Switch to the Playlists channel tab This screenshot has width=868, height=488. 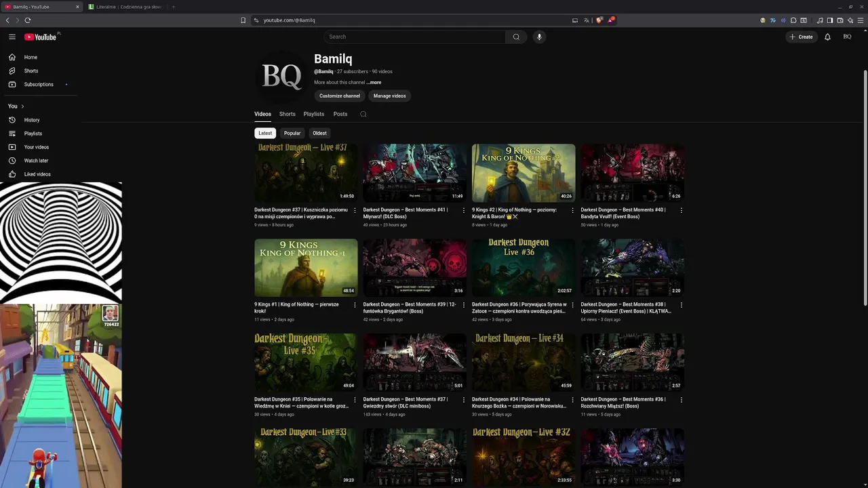click(314, 114)
